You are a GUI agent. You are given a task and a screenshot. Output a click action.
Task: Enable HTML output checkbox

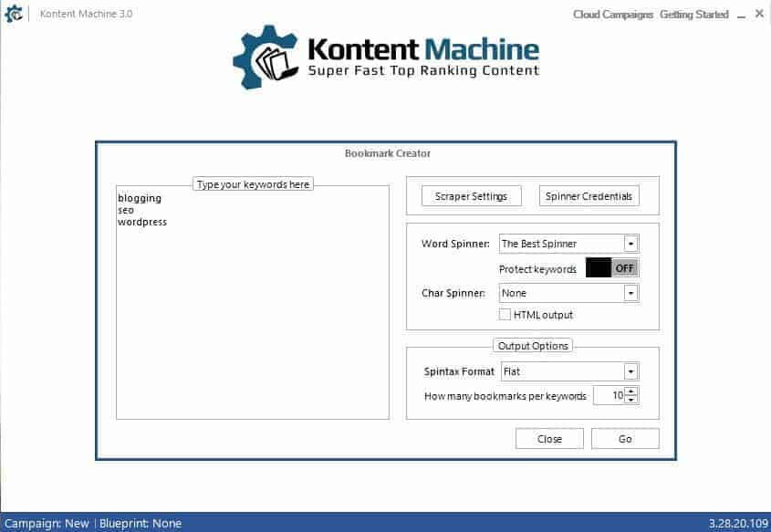(x=505, y=315)
